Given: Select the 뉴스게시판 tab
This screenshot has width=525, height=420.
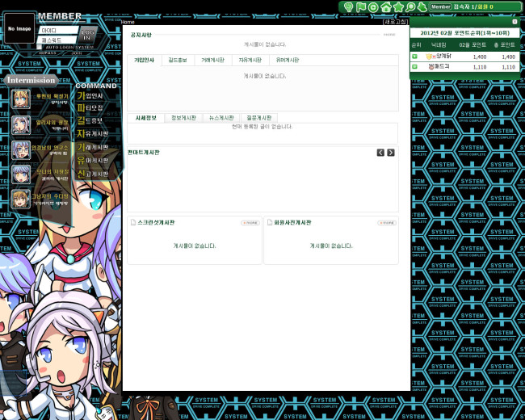Looking at the screenshot, I should (221, 118).
